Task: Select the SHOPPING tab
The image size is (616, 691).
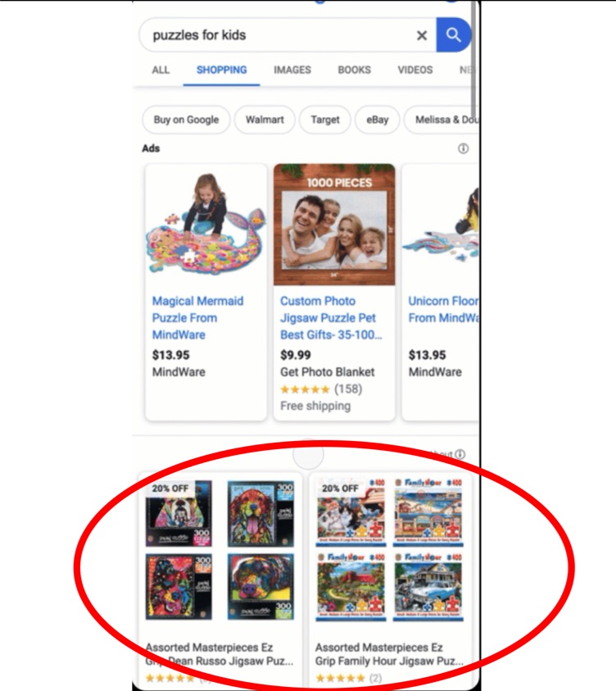Action: click(221, 70)
